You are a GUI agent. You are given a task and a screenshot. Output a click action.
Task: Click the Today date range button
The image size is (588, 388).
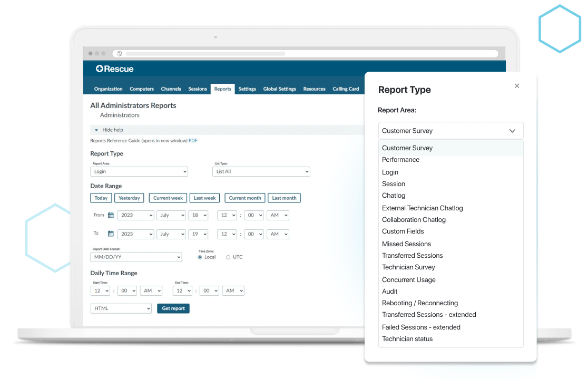coord(101,198)
